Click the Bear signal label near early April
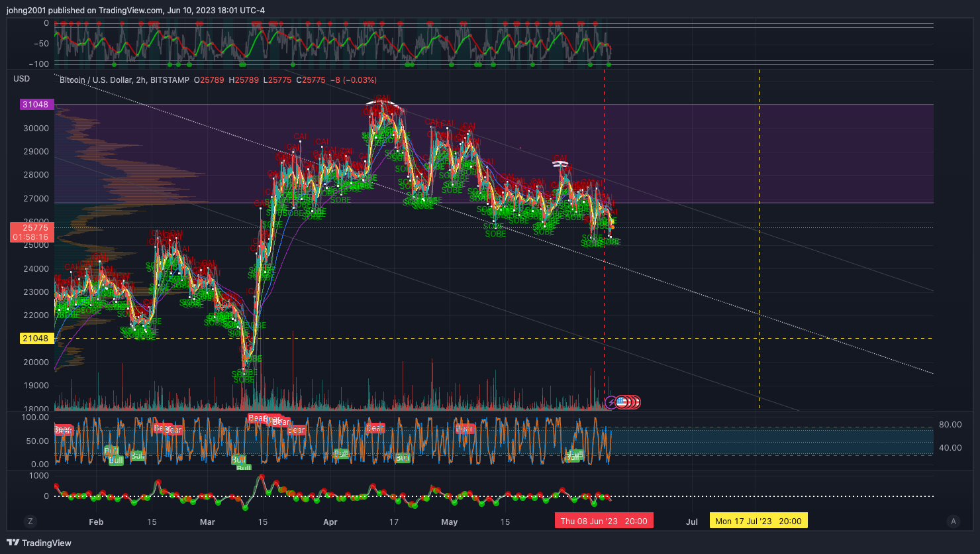 375,428
